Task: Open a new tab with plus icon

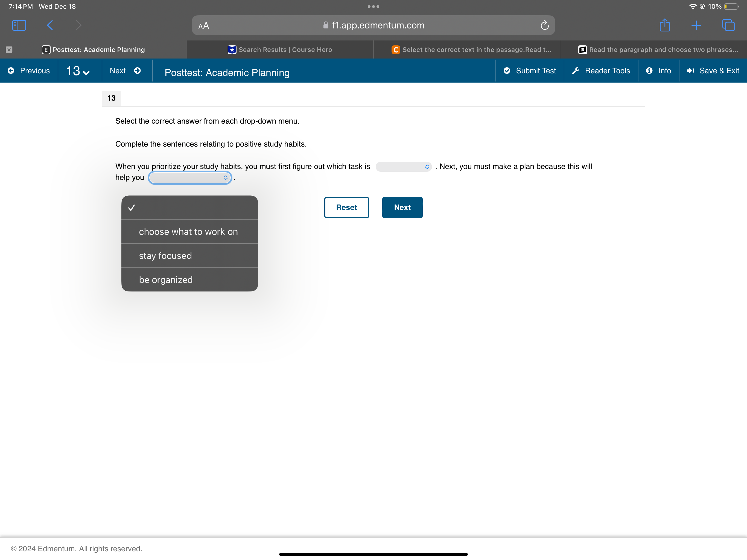Action: pos(696,25)
